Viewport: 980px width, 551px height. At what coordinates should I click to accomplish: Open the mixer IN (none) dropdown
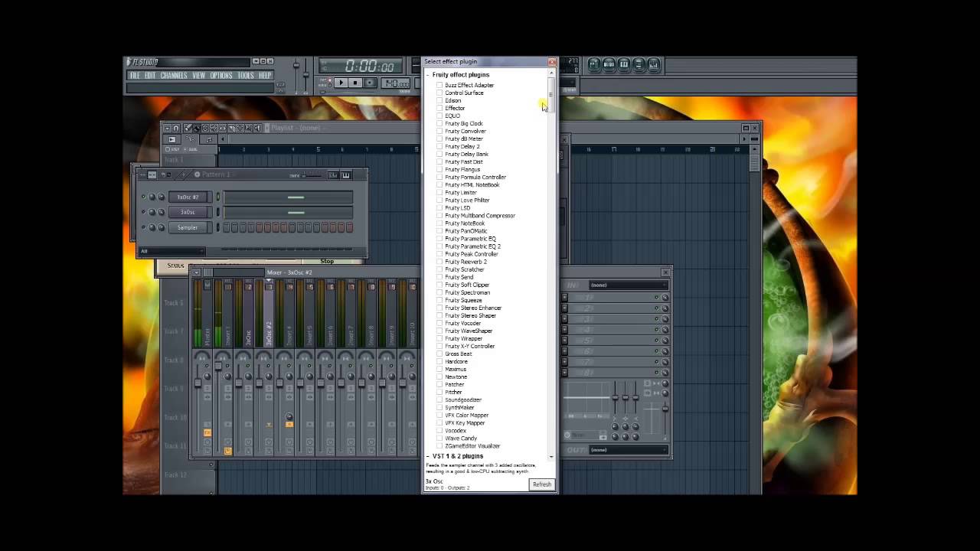628,285
